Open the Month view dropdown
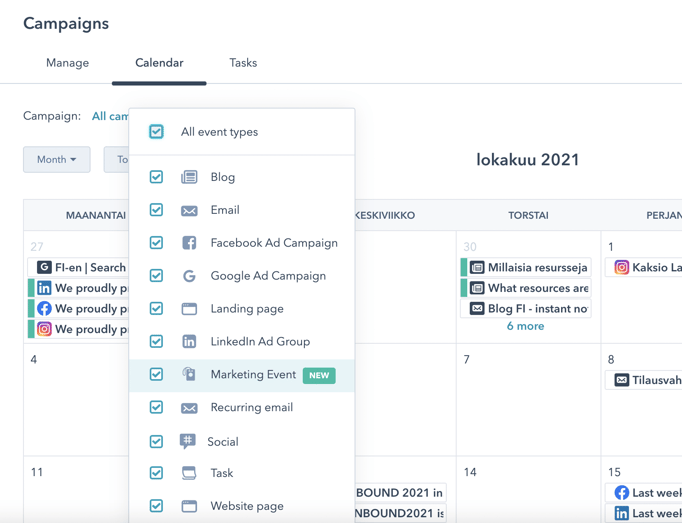Screen dimensions: 682x523 [57, 160]
